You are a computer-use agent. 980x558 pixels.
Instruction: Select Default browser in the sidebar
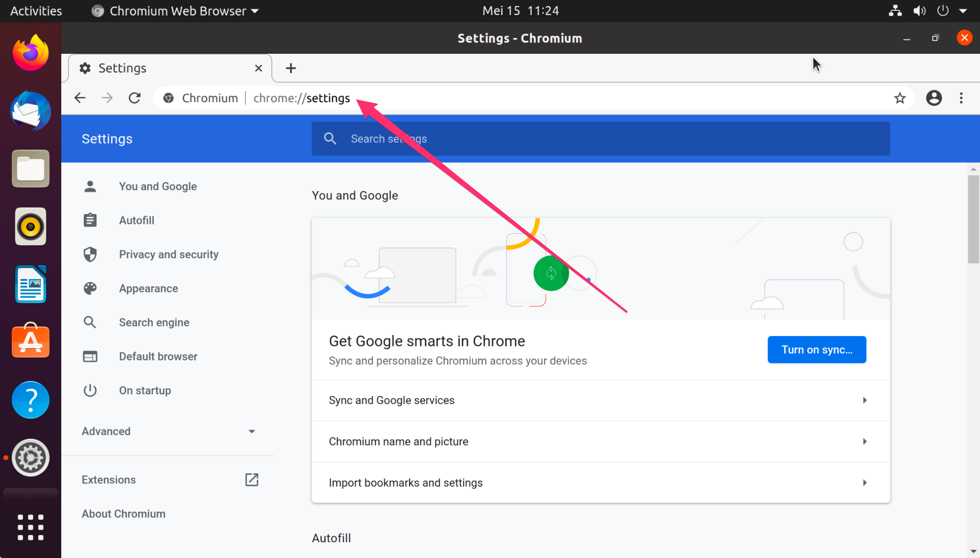[158, 356]
